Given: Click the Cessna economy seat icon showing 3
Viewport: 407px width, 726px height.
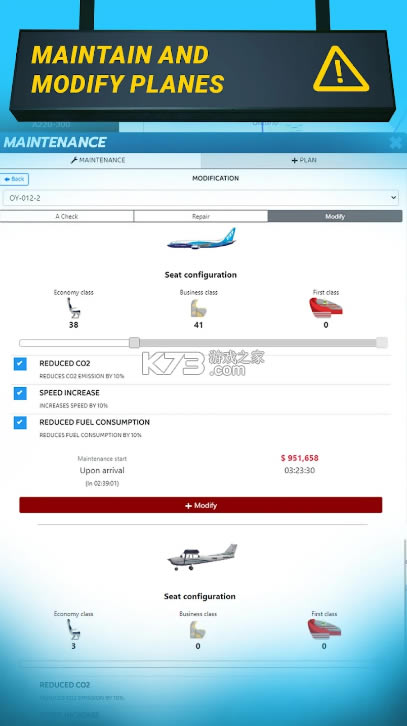Looking at the screenshot, I should (x=73, y=629).
